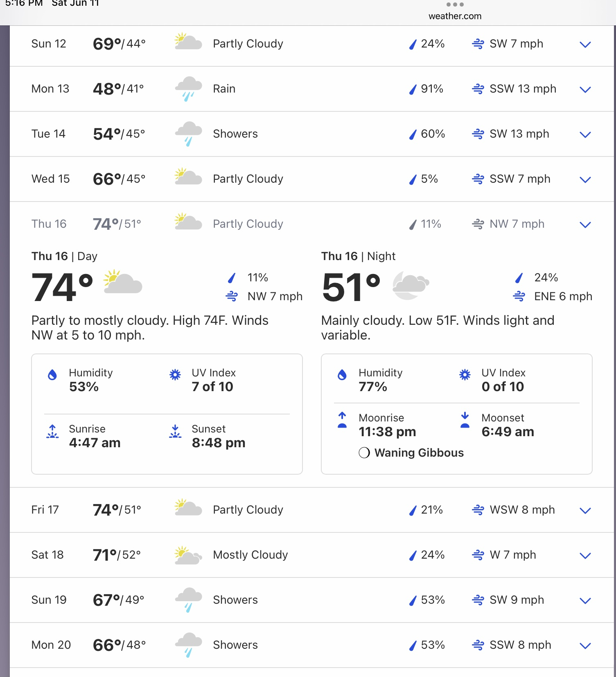
Task: Expand the Fri 17 forecast chevron
Action: 585,511
